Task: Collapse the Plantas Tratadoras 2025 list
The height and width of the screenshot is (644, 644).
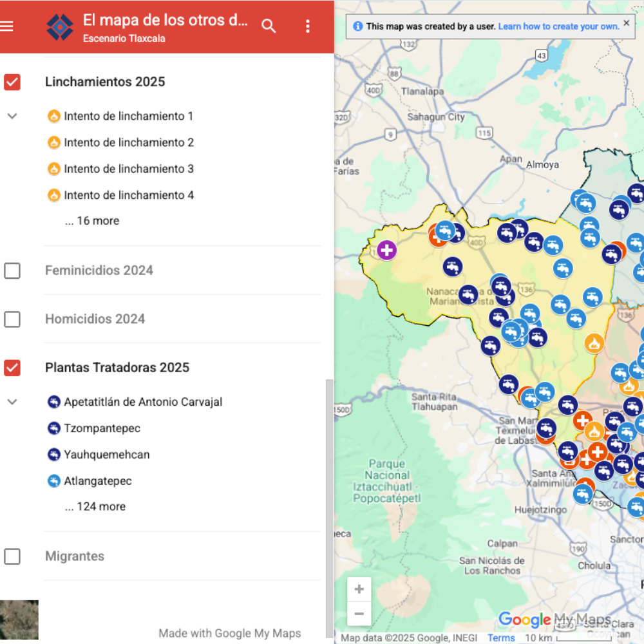Action: coord(12,402)
